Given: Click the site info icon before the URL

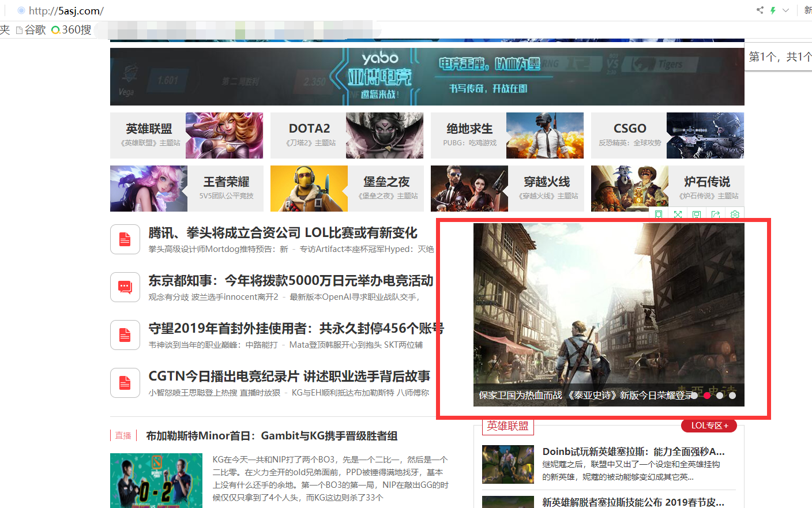Looking at the screenshot, I should 21,10.
